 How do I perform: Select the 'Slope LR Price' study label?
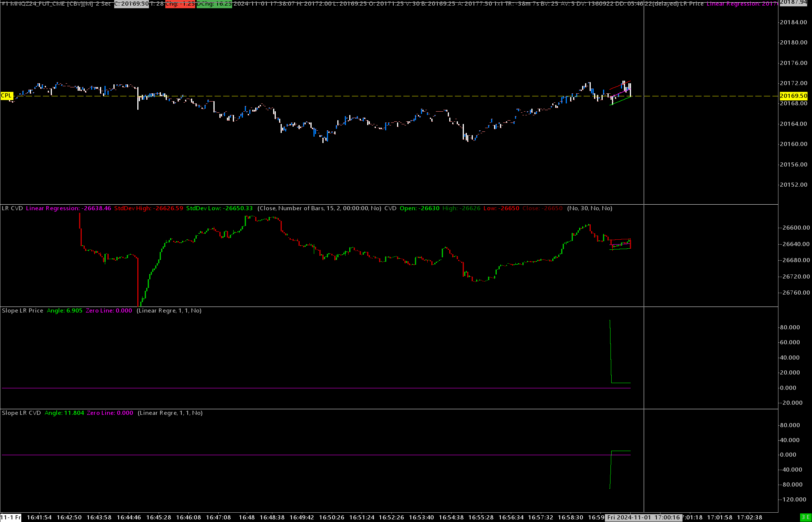(x=22, y=311)
